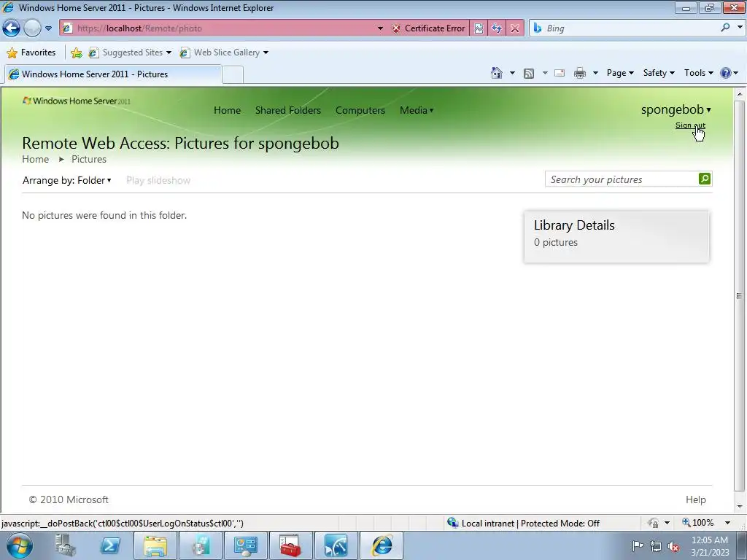Click the Action Center flag tray icon
Image resolution: width=747 pixels, height=560 pixels.
tap(637, 545)
